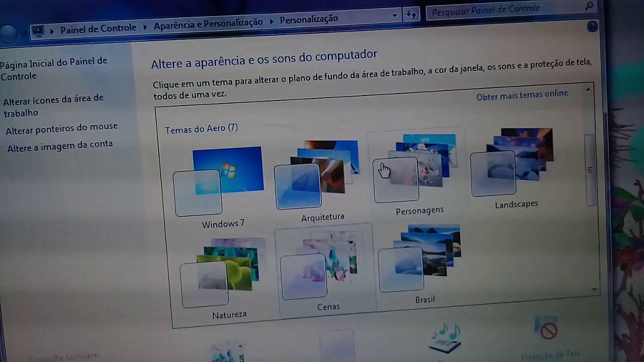The image size is (644, 362).
Task: Click Personalização breadcrumb segment
Action: [x=309, y=19]
